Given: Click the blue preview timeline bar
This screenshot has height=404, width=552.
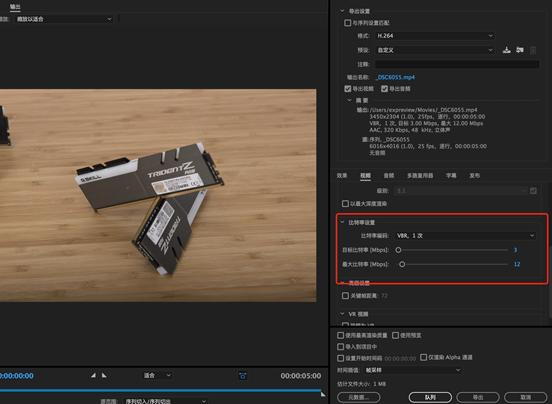Looking at the screenshot, I should click(x=160, y=390).
